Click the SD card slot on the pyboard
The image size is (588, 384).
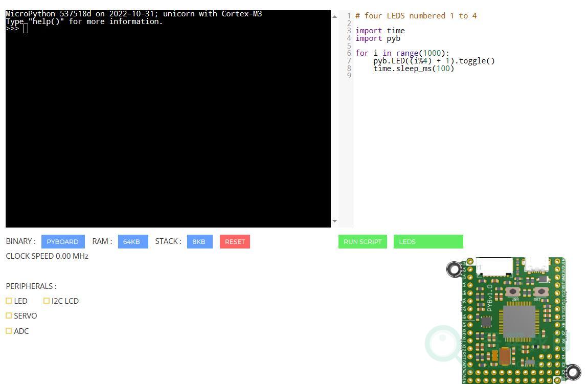[x=494, y=266]
